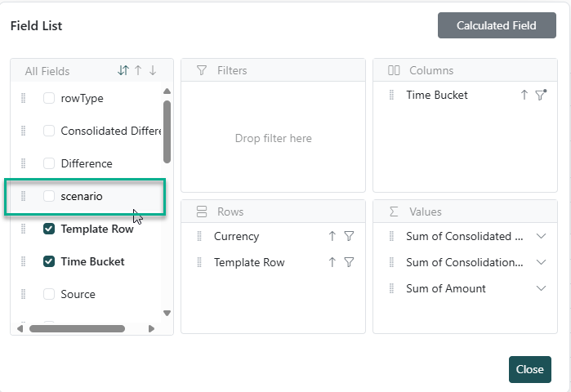The image size is (571, 392).
Task: Sort All Fields list ascending arrow
Action: pyautogui.click(x=138, y=71)
